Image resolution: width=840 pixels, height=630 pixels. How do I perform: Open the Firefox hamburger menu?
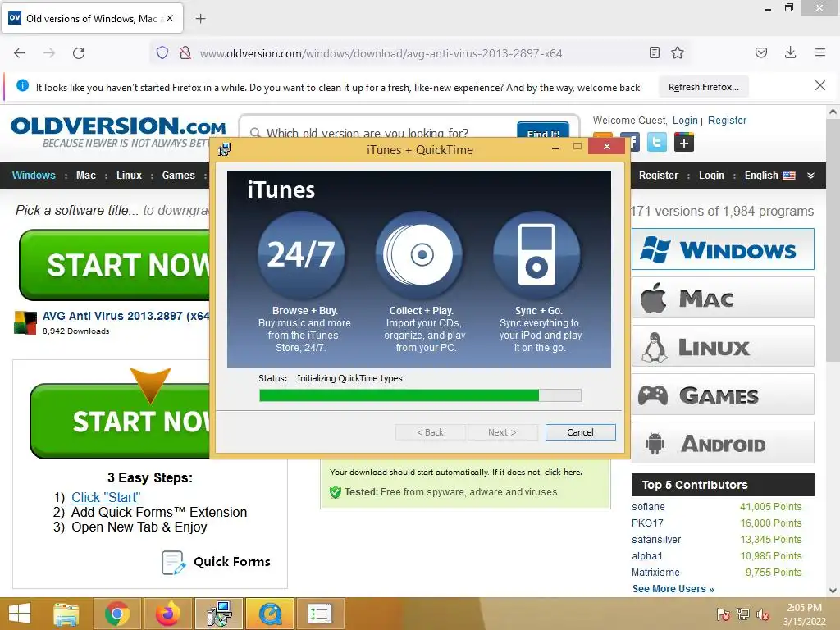point(820,52)
